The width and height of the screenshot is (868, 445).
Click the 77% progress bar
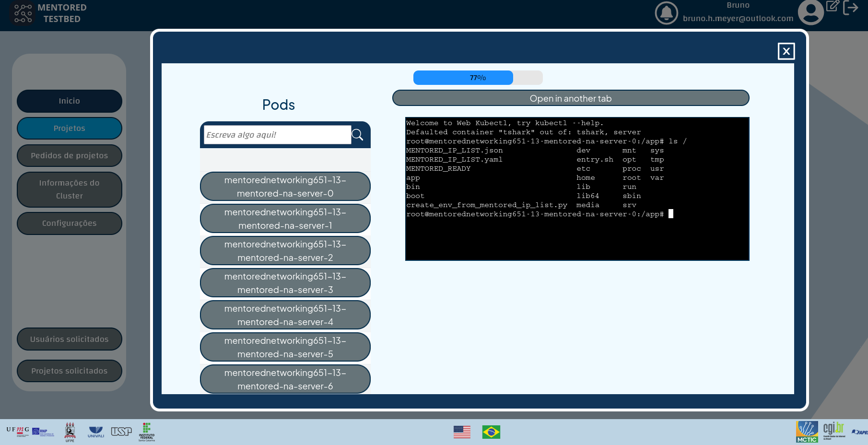(x=477, y=77)
